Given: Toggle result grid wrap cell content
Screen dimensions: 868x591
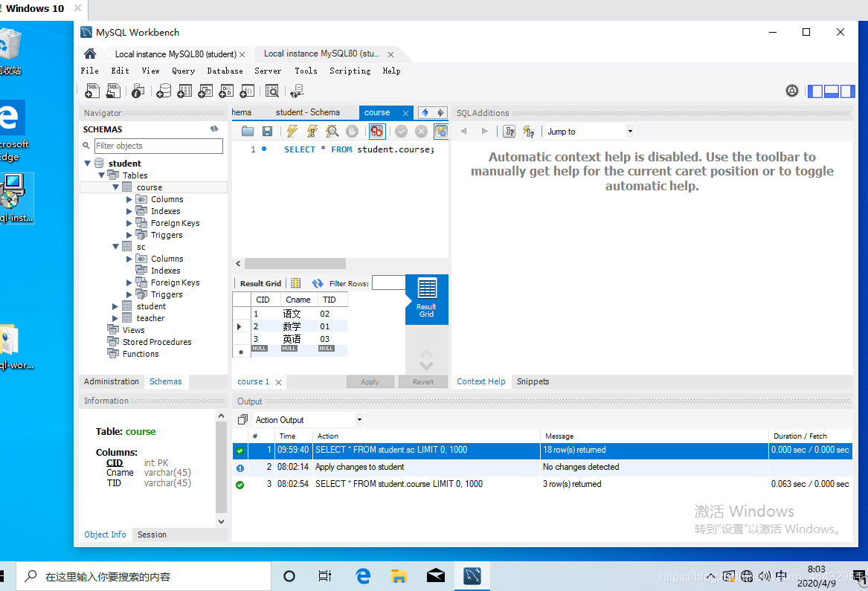Looking at the screenshot, I should [x=296, y=283].
